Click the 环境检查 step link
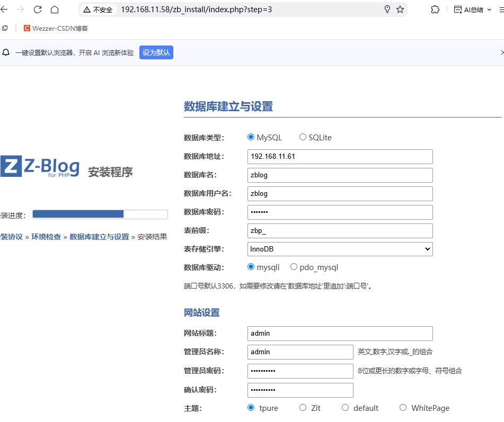 tap(46, 237)
